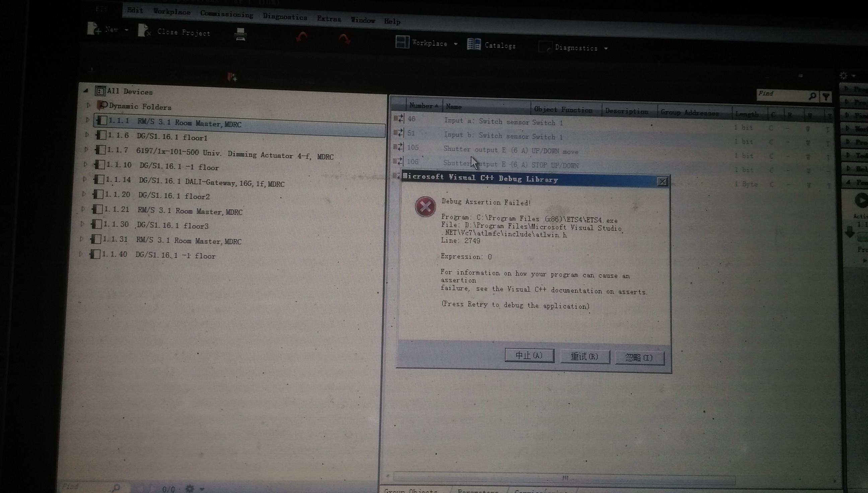Viewport: 868px width, 493px height.
Task: Click the Print icon in toolbar
Action: (240, 34)
